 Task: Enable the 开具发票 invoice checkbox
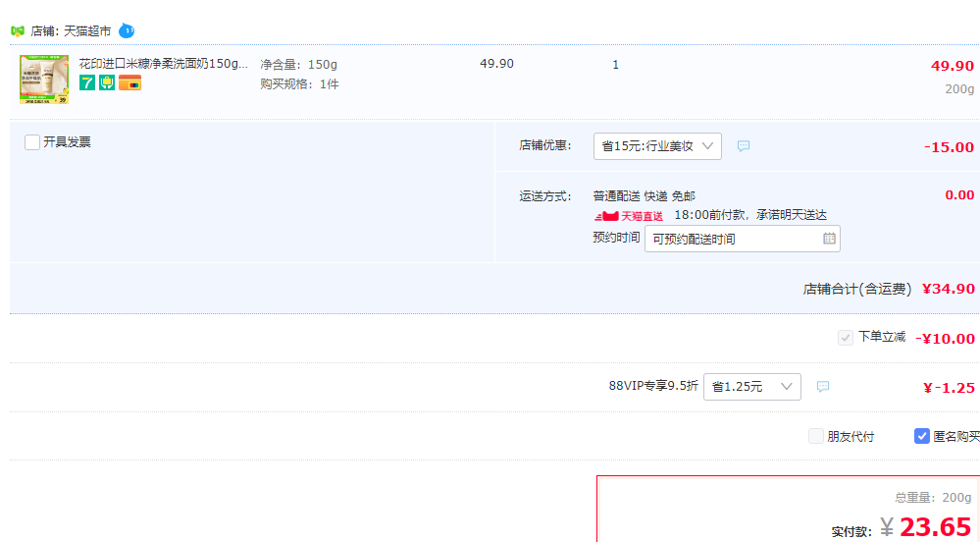32,142
